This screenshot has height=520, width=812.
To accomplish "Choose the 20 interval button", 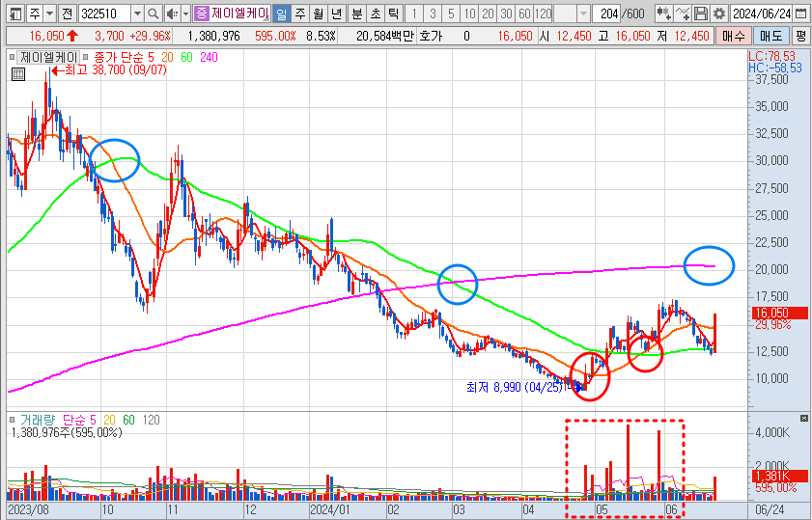I will [x=488, y=14].
